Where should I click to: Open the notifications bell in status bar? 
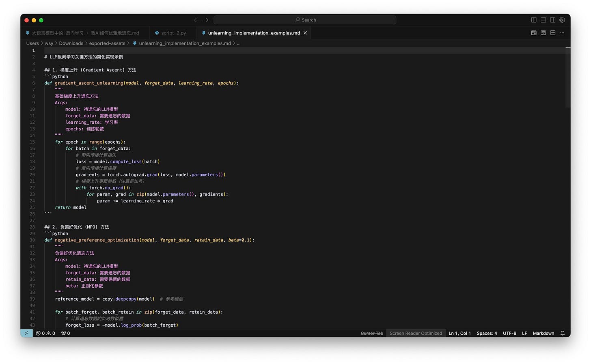tap(563, 333)
